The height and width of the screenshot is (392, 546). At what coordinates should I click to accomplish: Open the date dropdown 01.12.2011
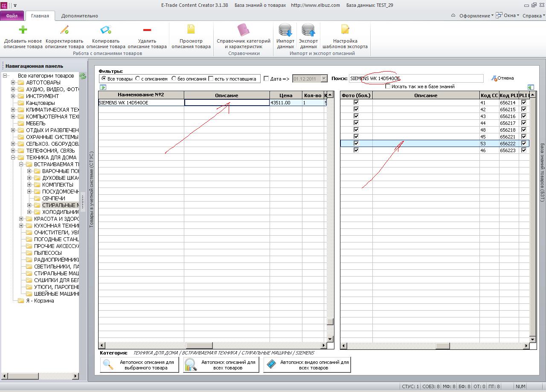pos(324,79)
